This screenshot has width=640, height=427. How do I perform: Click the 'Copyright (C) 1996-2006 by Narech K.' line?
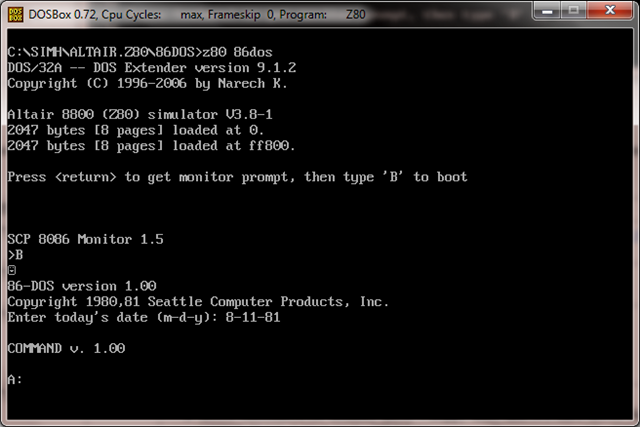(x=147, y=84)
